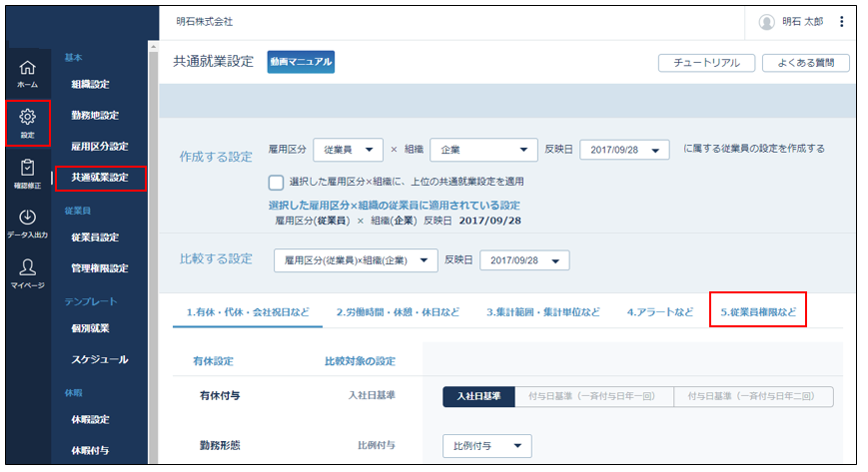The height and width of the screenshot is (472, 868).
Task: Click the 比較対象の設定 column header
Action: click(x=360, y=361)
